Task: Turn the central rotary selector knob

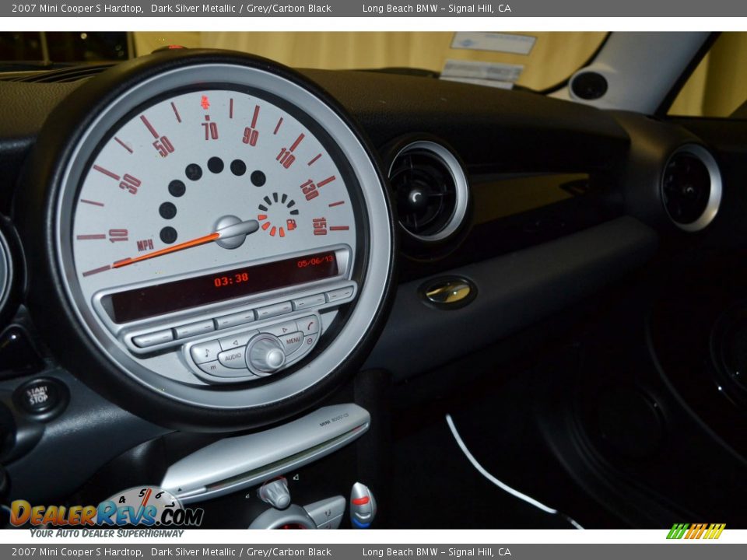Action: point(268,355)
